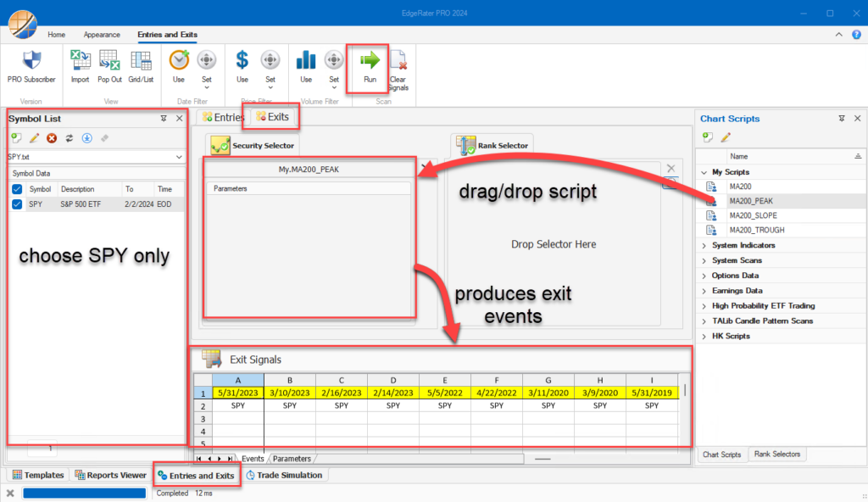This screenshot has width=868, height=502.
Task: Open the Home ribbon tab
Action: click(x=57, y=35)
